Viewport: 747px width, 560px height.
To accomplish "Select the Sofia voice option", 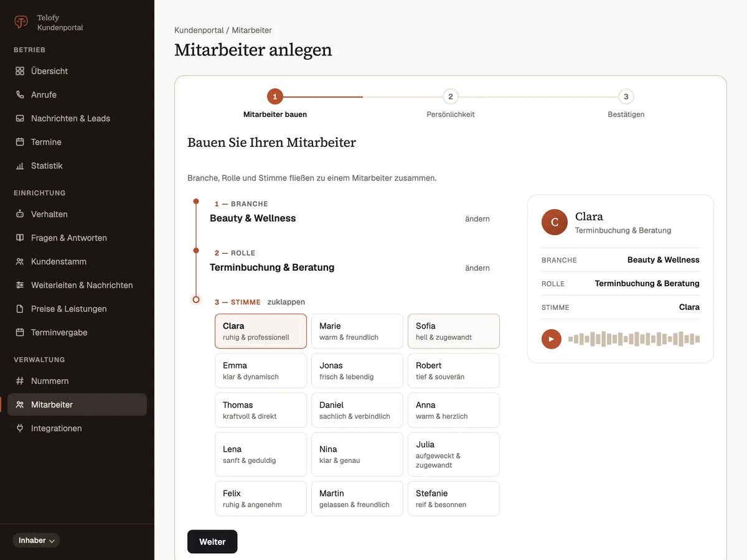I will coord(454,331).
